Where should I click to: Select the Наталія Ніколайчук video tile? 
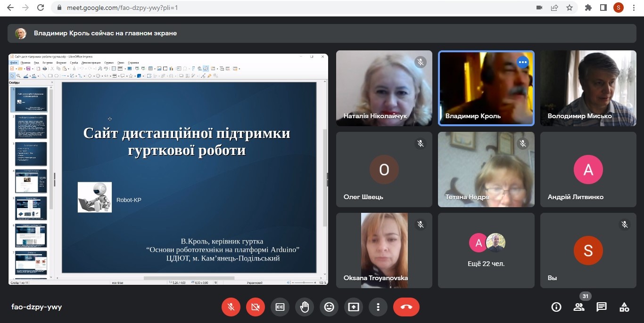tap(384, 88)
